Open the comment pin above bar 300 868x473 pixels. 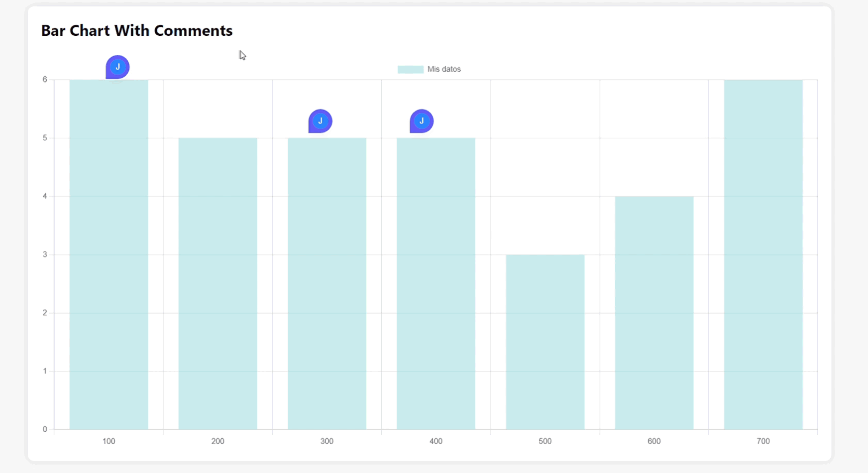coord(321,121)
